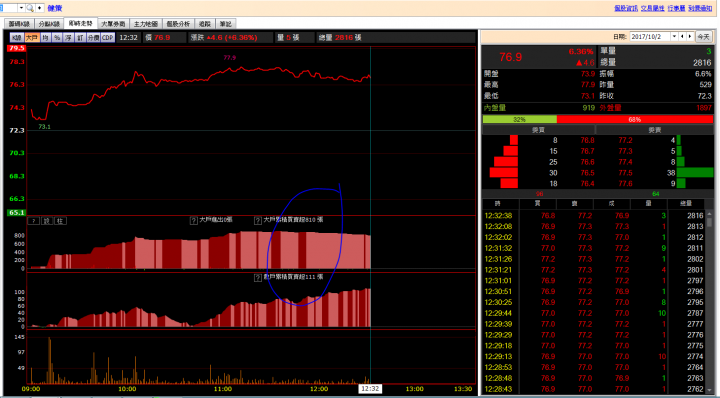
Task: Click the ? icon beside 散戶累積買賣超111張
Action: click(x=258, y=278)
